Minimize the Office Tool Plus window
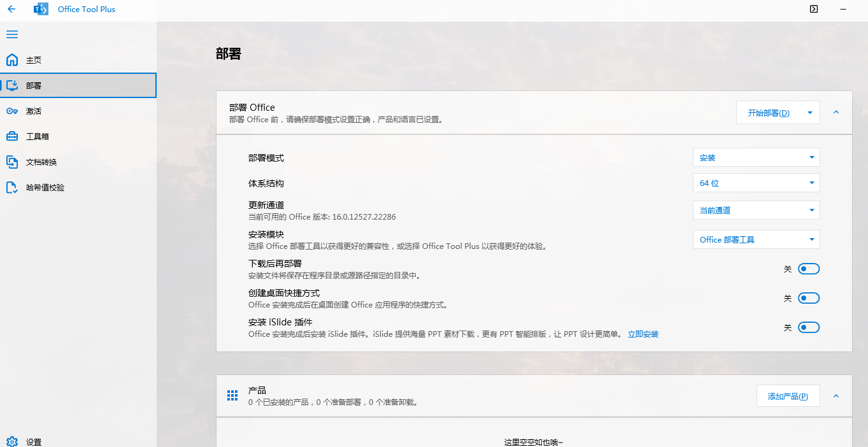Screen dimensions: 868x447 pyautogui.click(x=843, y=9)
